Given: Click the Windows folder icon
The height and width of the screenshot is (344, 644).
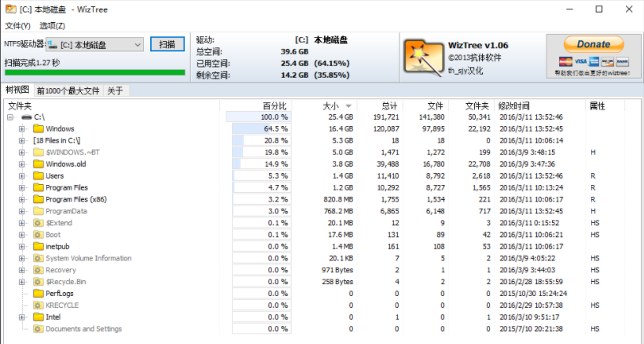Looking at the screenshot, I should click(39, 128).
